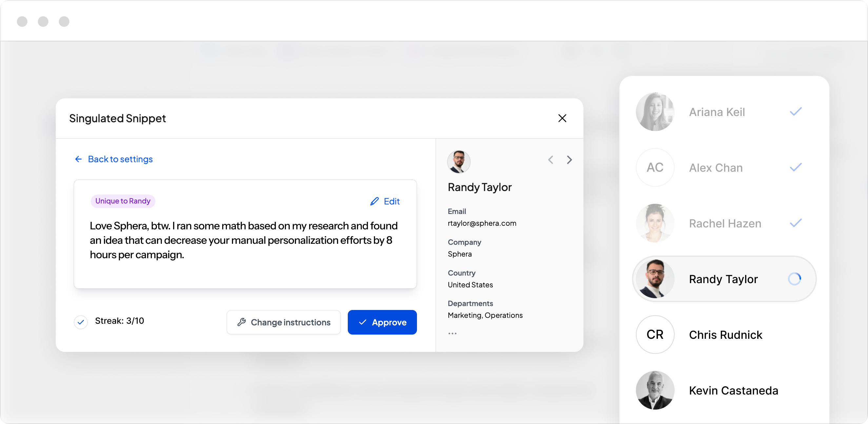Click the wrench icon in Change instructions
This screenshot has width=868, height=424.
click(x=241, y=322)
